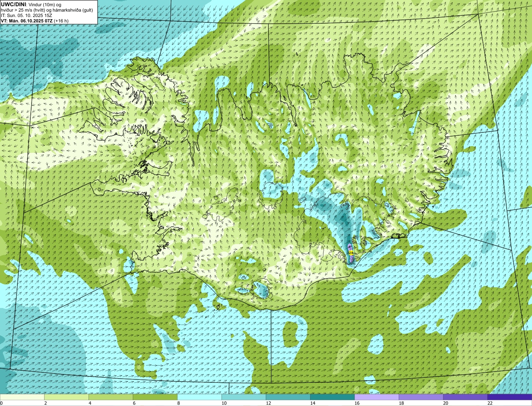Screen dimensions: 532x406
Task: Click the light green 2–4 m/s legend swatch
Action: pos(66,397)
